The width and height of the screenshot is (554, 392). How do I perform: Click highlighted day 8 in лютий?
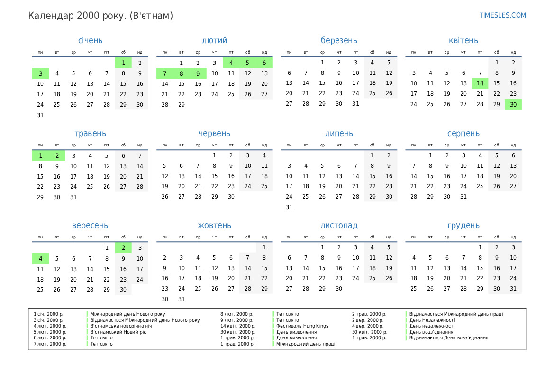click(x=181, y=73)
